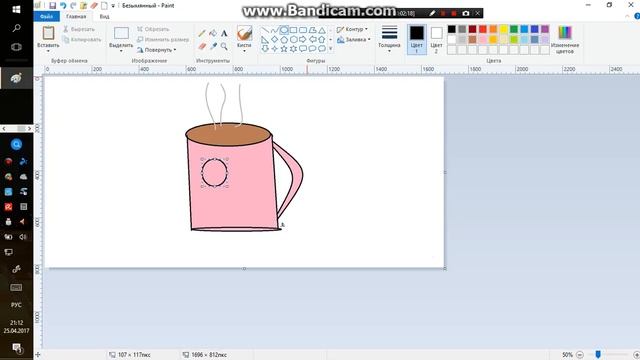Choose the Cloud callout shape
The width and height of the screenshot is (640, 360).
(x=322, y=49)
